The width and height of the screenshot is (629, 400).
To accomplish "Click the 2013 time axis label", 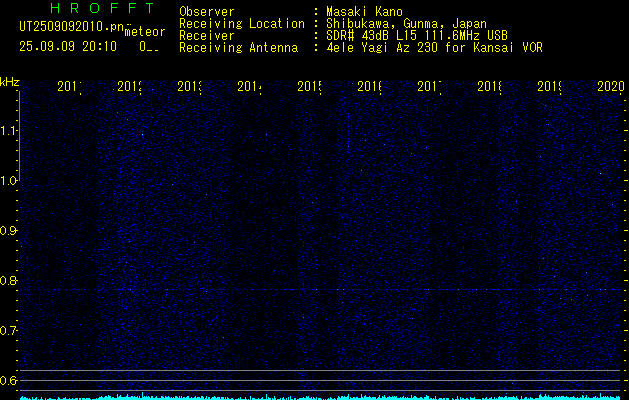I will (x=189, y=86).
